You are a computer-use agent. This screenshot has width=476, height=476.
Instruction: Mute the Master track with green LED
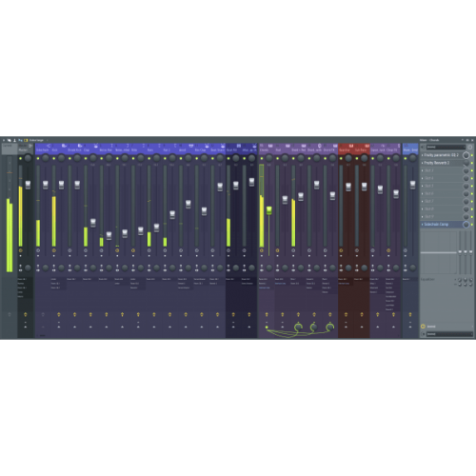click(x=21, y=158)
